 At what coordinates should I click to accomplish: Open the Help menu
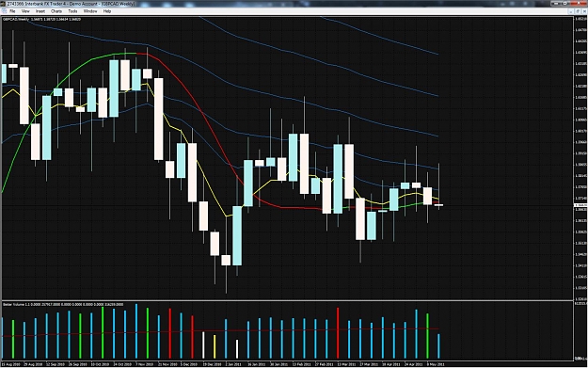tap(107, 11)
